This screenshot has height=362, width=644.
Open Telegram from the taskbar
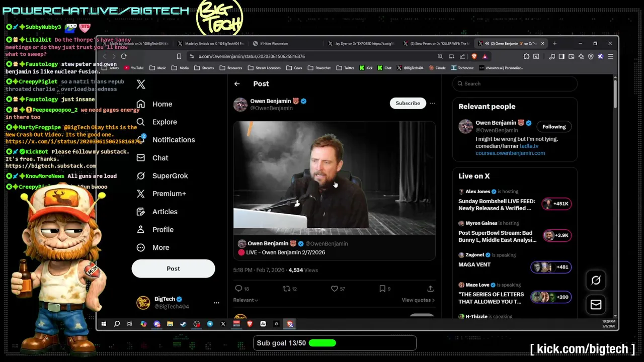pos(210,324)
